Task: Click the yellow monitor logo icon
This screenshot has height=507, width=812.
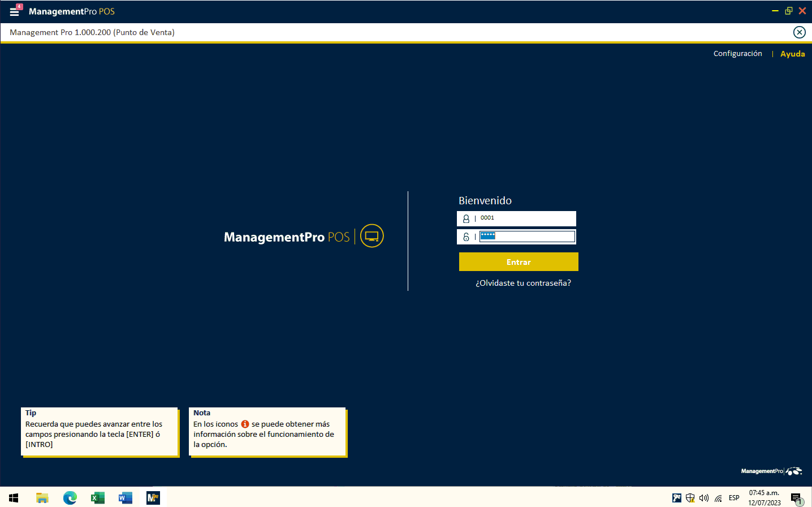Action: 372,236
